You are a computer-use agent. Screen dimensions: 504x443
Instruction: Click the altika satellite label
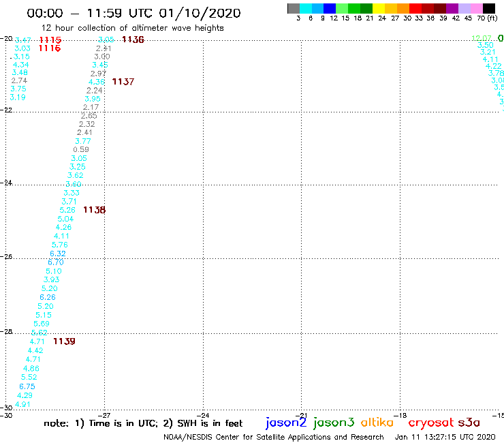(x=377, y=423)
